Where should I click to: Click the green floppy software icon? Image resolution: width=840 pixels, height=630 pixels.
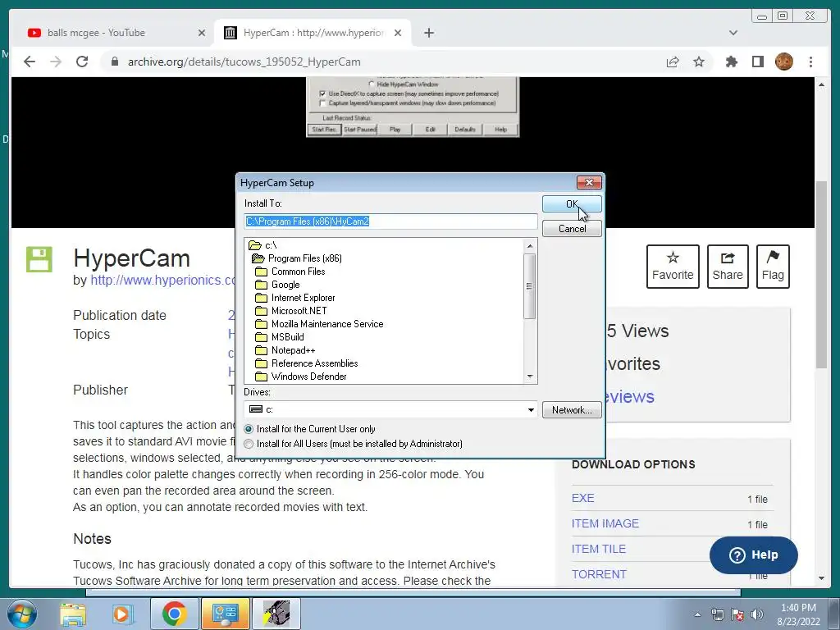click(x=39, y=260)
